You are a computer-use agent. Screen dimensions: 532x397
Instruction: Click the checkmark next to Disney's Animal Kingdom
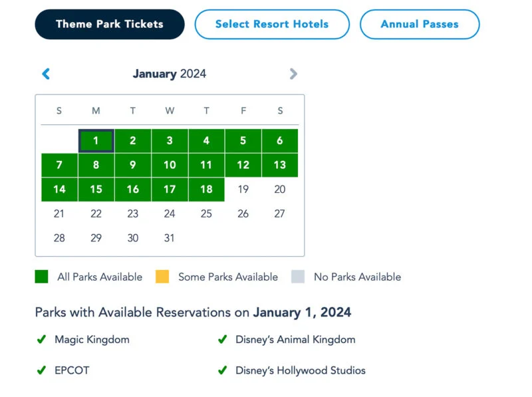pyautogui.click(x=222, y=339)
